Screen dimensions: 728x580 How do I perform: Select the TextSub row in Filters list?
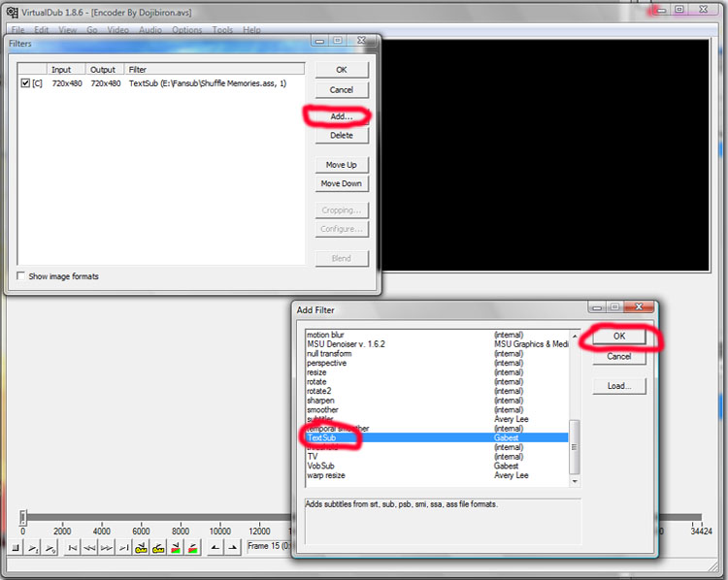point(161,83)
